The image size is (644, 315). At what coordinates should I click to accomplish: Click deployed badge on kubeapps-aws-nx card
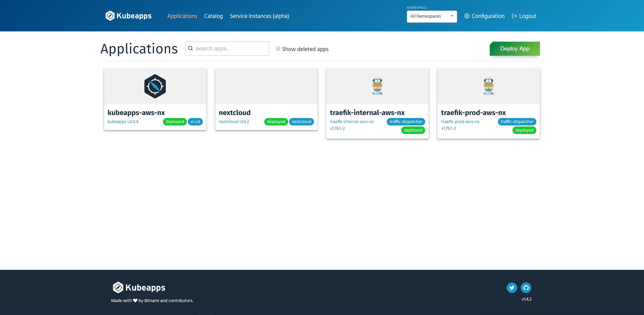174,121
